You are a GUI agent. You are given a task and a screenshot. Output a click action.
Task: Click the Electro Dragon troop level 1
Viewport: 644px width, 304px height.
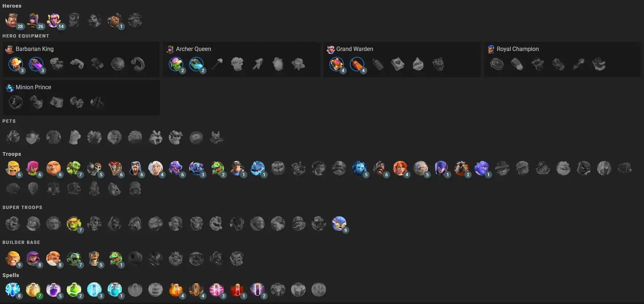point(258,168)
